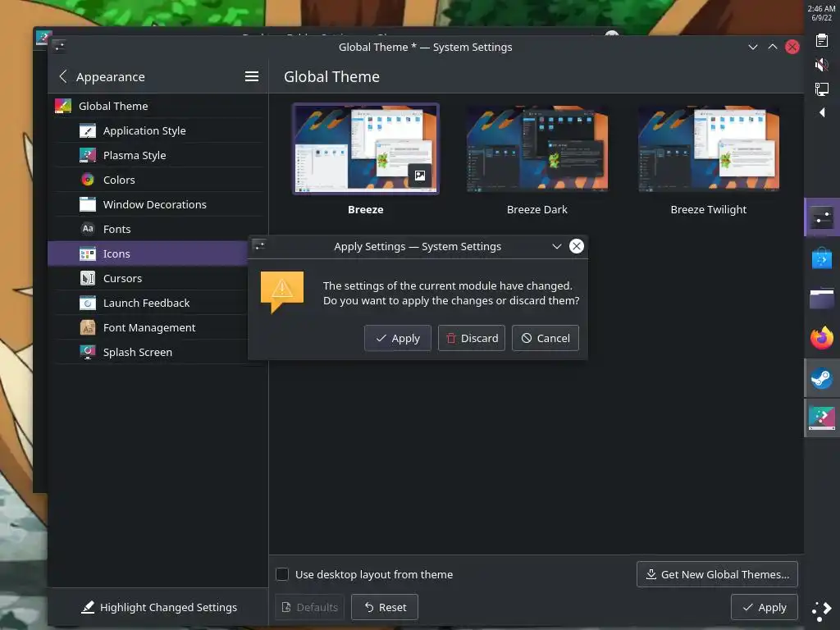The image size is (840, 630).
Task: Open Steam from the panel
Action: (822, 378)
